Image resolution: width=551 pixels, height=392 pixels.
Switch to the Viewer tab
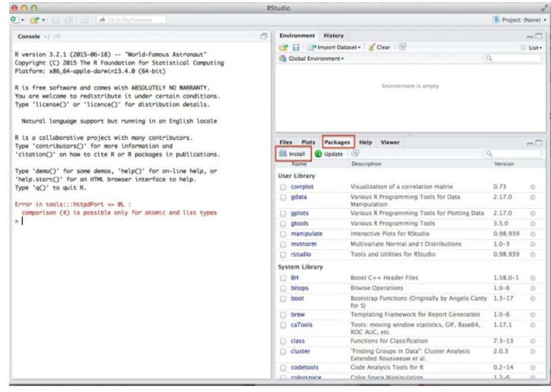coord(390,143)
